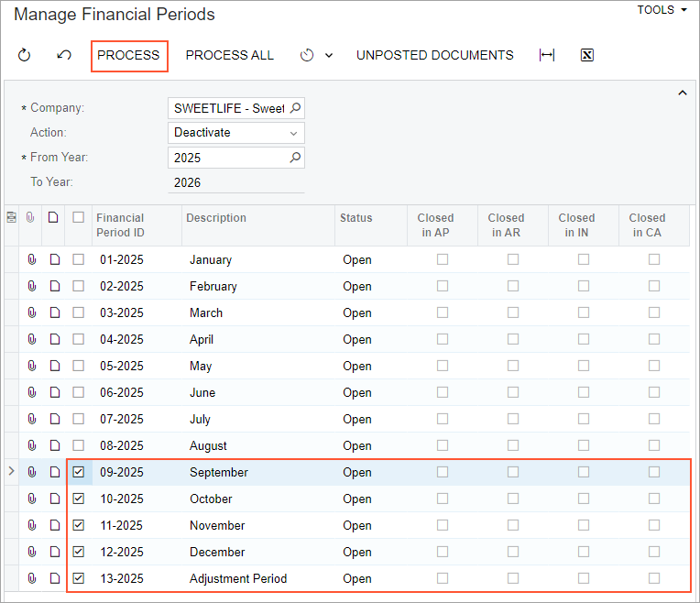Image resolution: width=700 pixels, height=603 pixels.
Task: Click the Refresh icon in toolbar
Action: click(25, 55)
